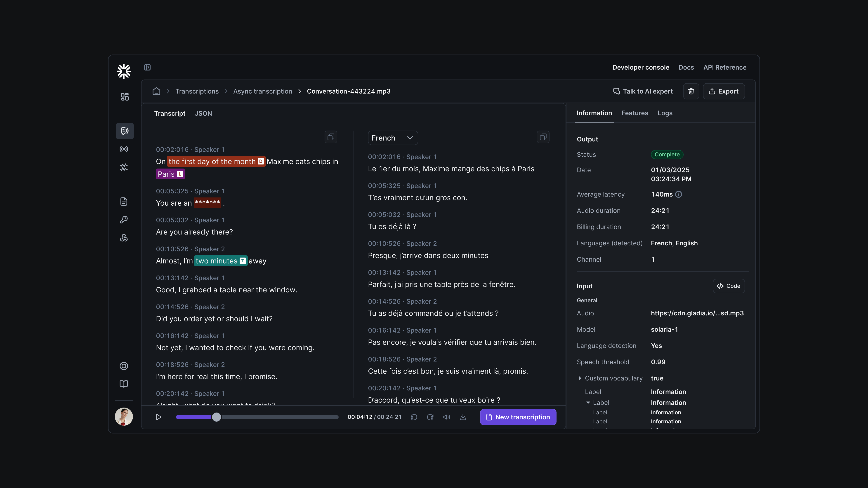Open the Features tab

[x=635, y=113]
